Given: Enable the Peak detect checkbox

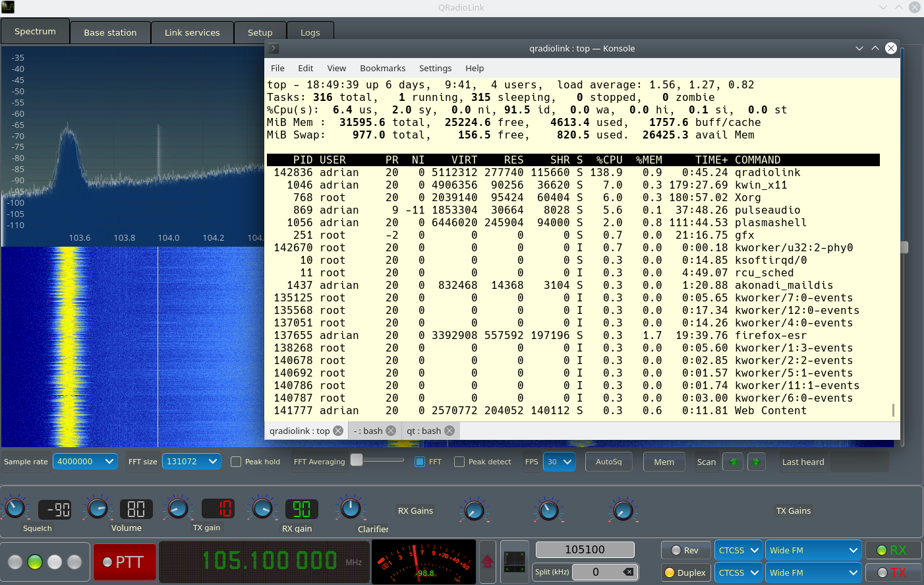Looking at the screenshot, I should point(459,462).
